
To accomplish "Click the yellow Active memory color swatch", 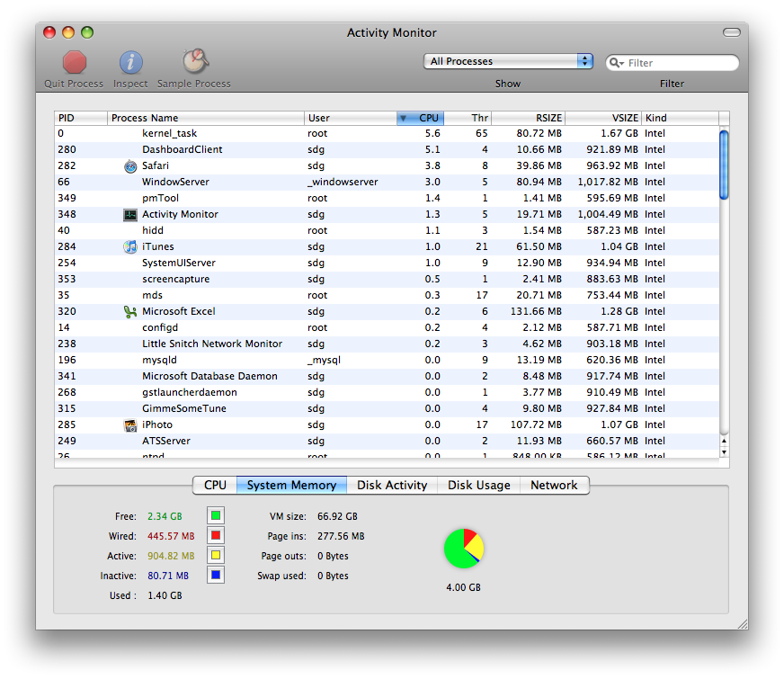I will click(216, 555).
